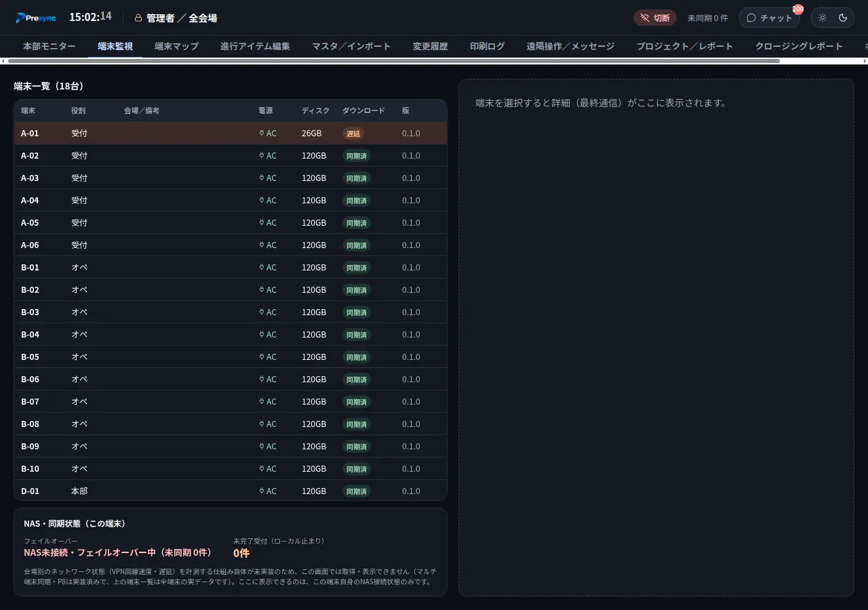The image size is (868, 610).
Task: Select terminal row A-01
Action: click(231, 133)
